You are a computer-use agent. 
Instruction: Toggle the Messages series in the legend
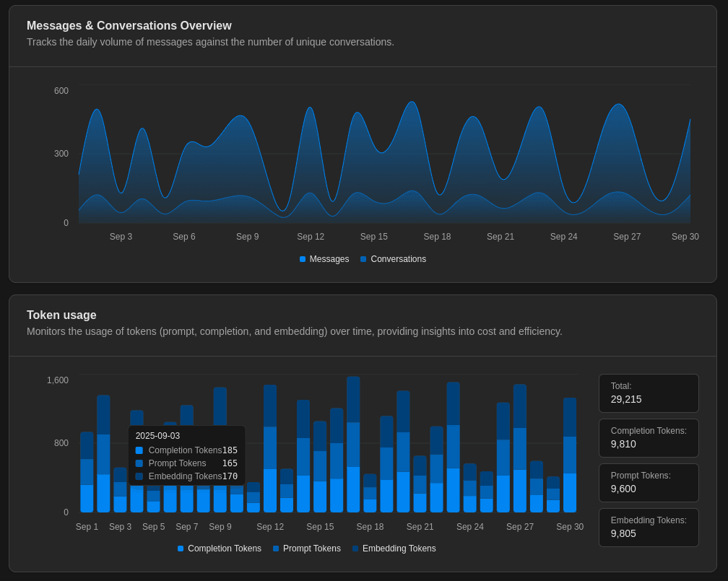[x=324, y=259]
